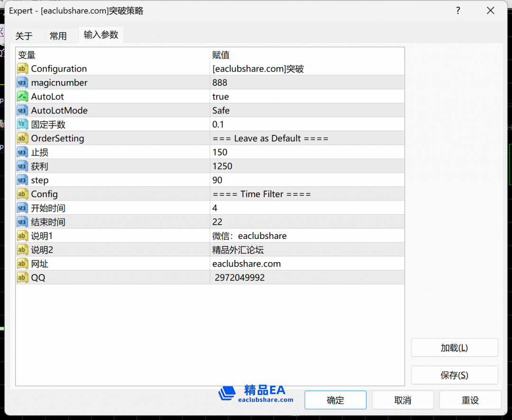Open the AutoLot true/false dropdown
Viewport: 512px width, 420px height.
coord(303,96)
